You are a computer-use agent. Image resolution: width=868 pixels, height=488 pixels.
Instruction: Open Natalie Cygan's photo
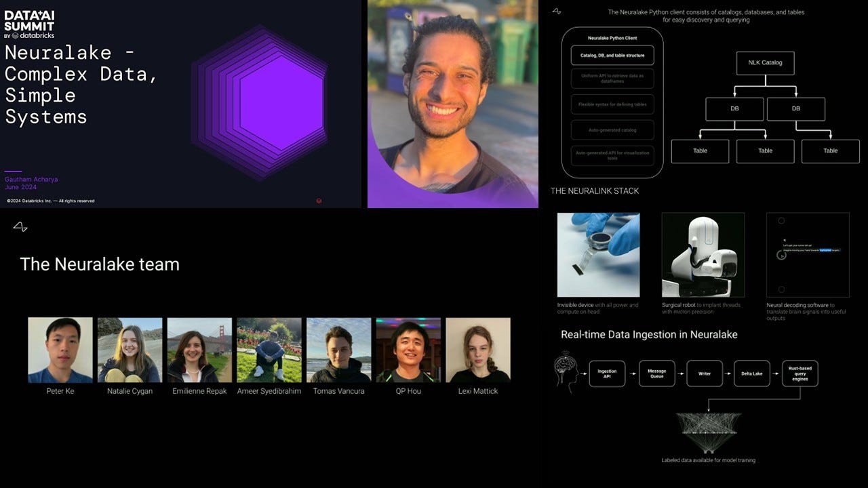click(x=130, y=350)
